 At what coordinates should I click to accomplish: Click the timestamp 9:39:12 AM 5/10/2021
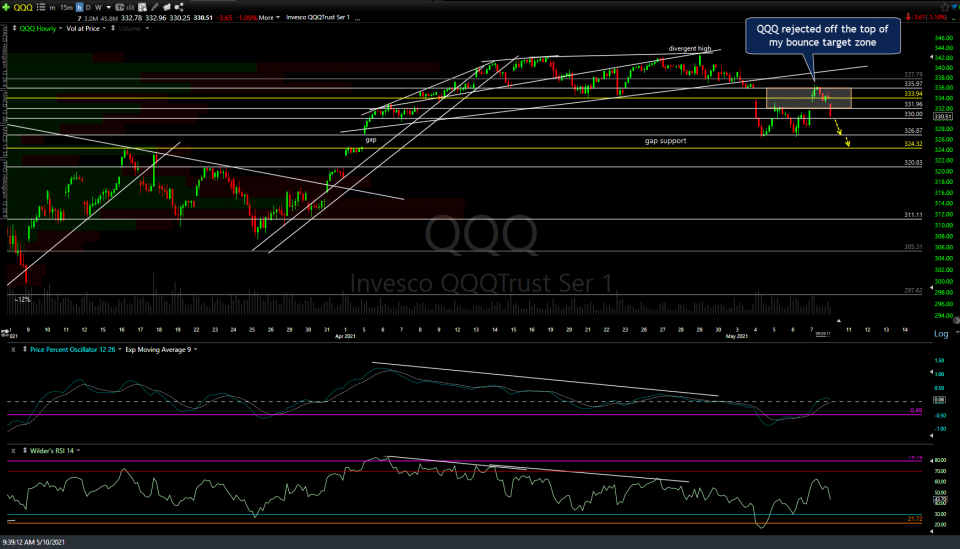(x=34, y=542)
